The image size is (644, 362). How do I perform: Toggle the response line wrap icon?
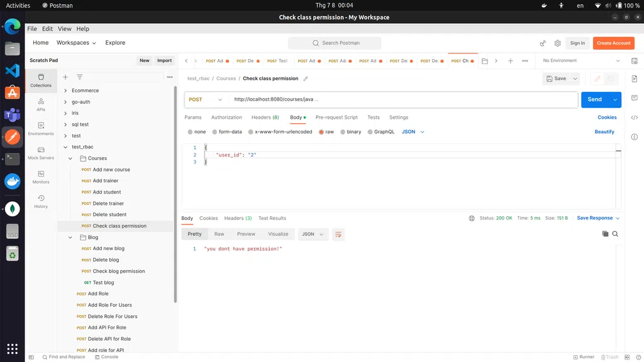[x=338, y=234]
